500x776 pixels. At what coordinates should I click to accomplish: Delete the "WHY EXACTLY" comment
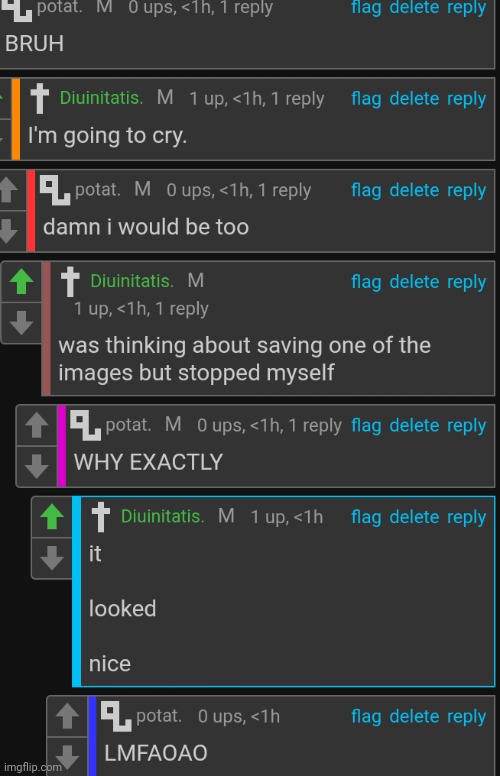(414, 425)
